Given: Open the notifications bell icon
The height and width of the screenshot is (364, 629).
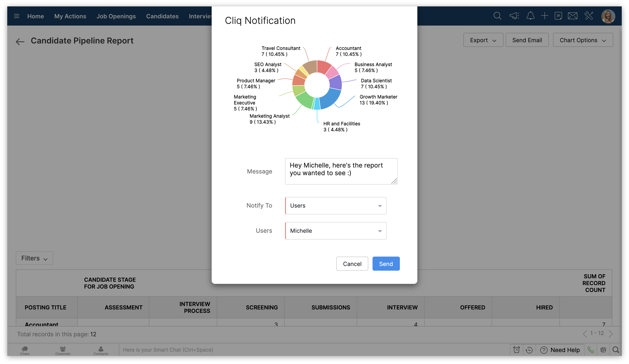Looking at the screenshot, I should (530, 16).
